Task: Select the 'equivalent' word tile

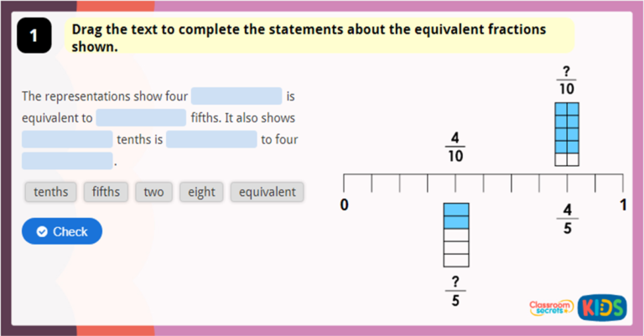Action: [267, 192]
